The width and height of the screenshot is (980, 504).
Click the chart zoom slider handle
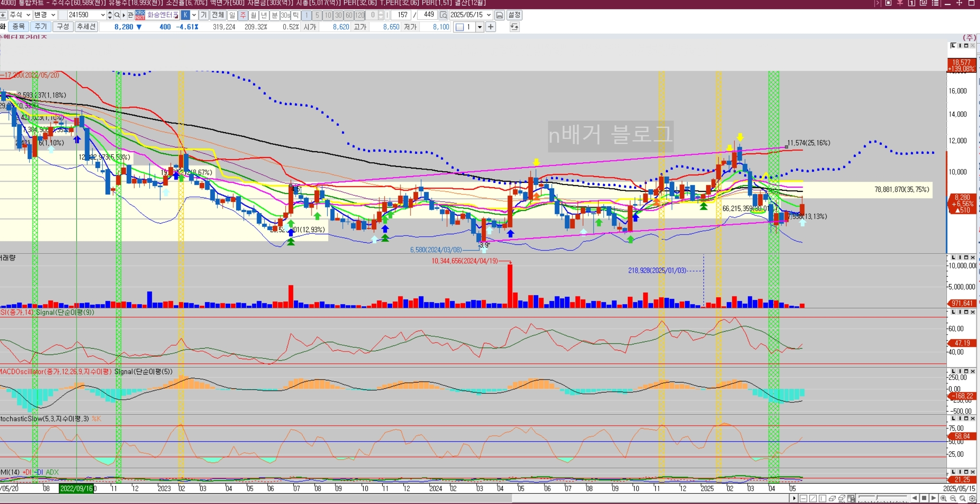coord(877,498)
